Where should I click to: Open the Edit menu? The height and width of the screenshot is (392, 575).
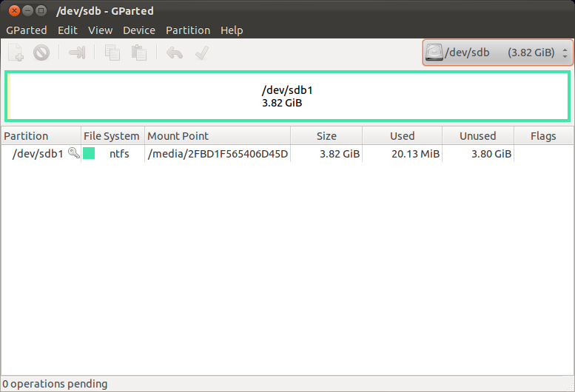[x=67, y=30]
